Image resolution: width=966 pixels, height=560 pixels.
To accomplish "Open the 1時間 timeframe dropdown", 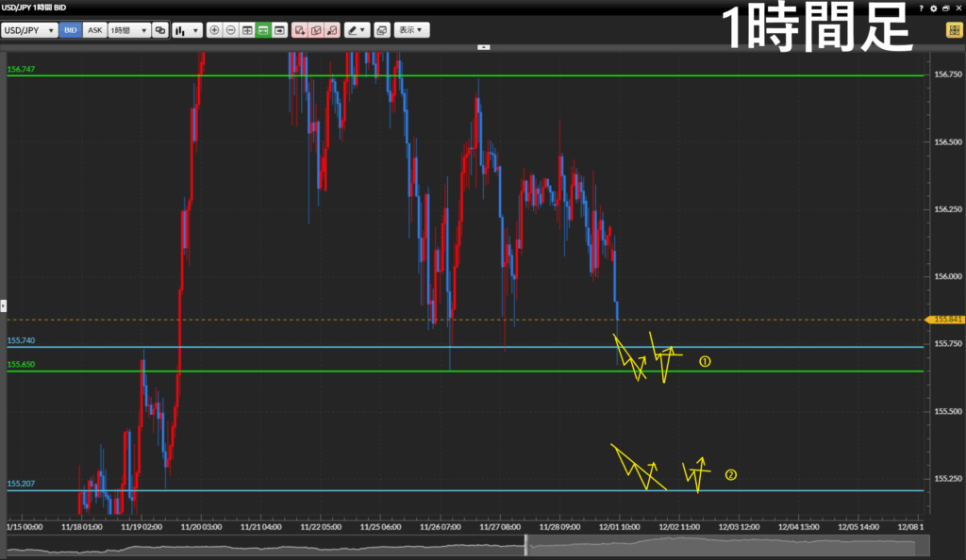I will point(129,30).
